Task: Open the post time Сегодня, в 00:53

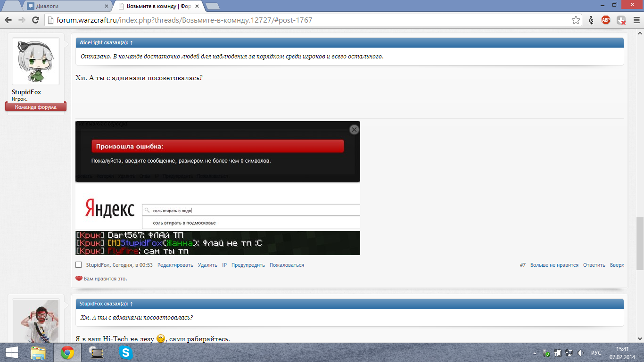Action: tap(132, 265)
